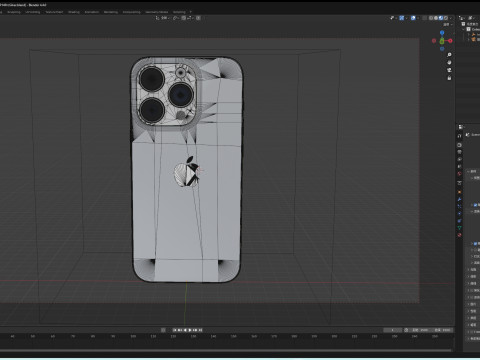This screenshot has height=360, width=480.
Task: Play the animation forward
Action: [x=190, y=330]
